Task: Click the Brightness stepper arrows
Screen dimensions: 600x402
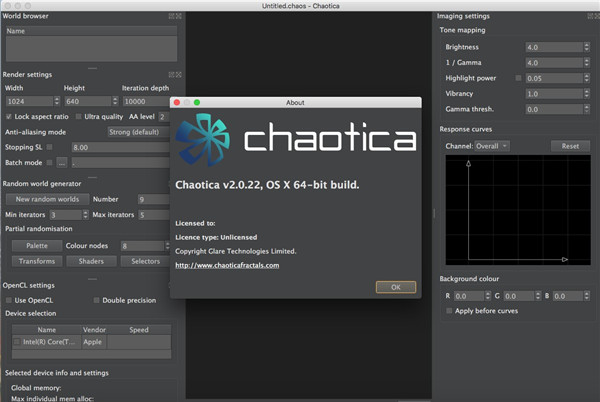Action: pyautogui.click(x=587, y=47)
